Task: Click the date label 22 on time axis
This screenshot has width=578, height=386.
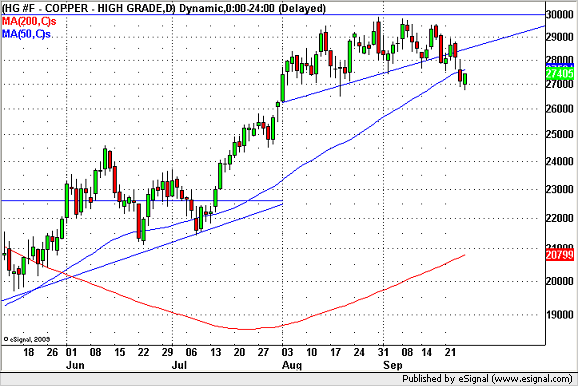Action: coord(143,352)
